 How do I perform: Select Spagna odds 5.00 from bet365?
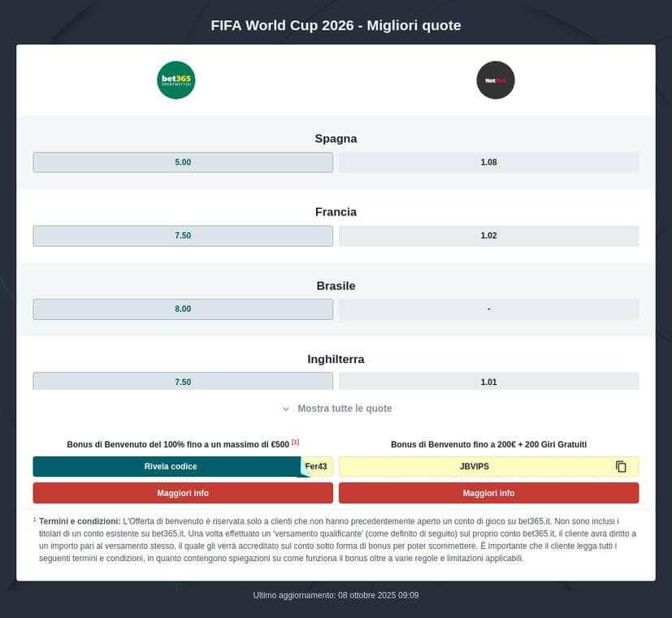tap(183, 162)
